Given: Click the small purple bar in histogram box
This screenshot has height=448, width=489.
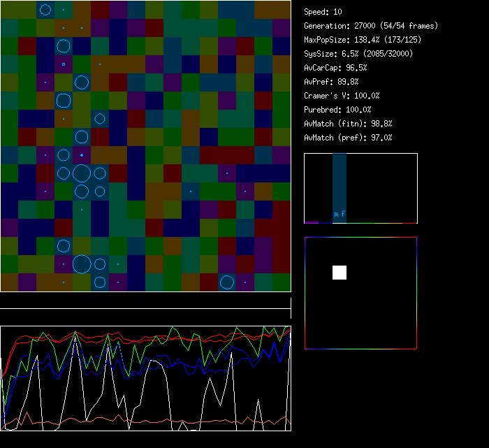Looking at the screenshot, I should pyautogui.click(x=312, y=222).
